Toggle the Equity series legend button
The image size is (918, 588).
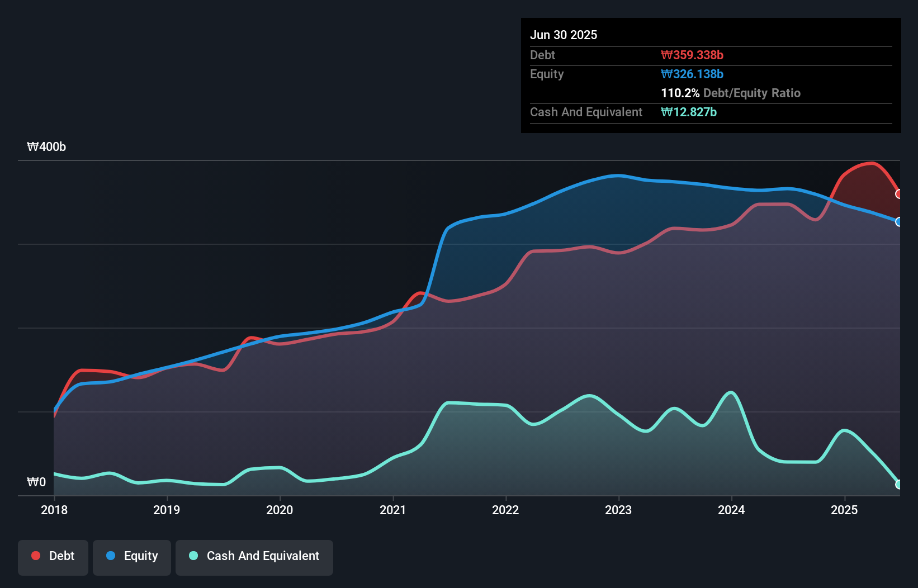click(132, 557)
